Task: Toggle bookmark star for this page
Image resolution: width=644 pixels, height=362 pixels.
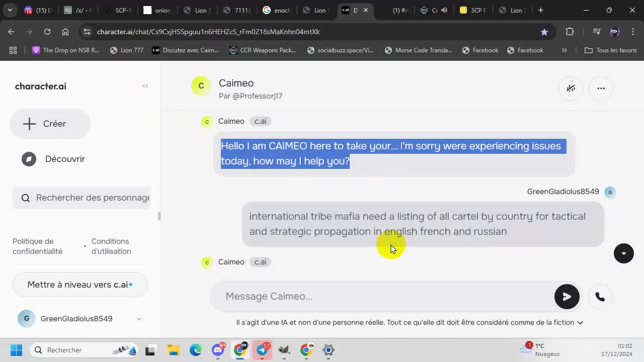Action: [x=544, y=32]
